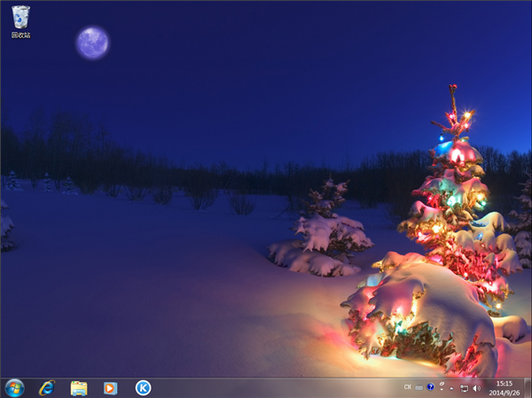Open the network status tray icon

(464, 388)
